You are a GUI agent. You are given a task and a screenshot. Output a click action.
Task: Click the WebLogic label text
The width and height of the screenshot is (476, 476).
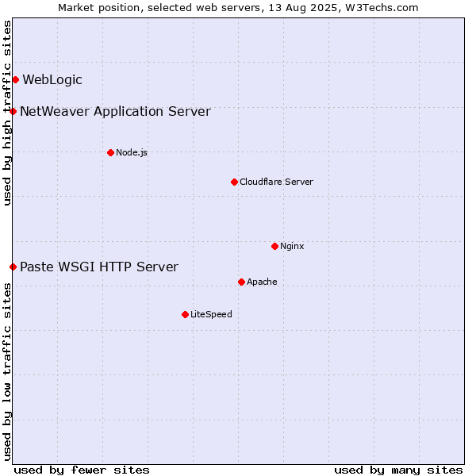click(x=52, y=80)
